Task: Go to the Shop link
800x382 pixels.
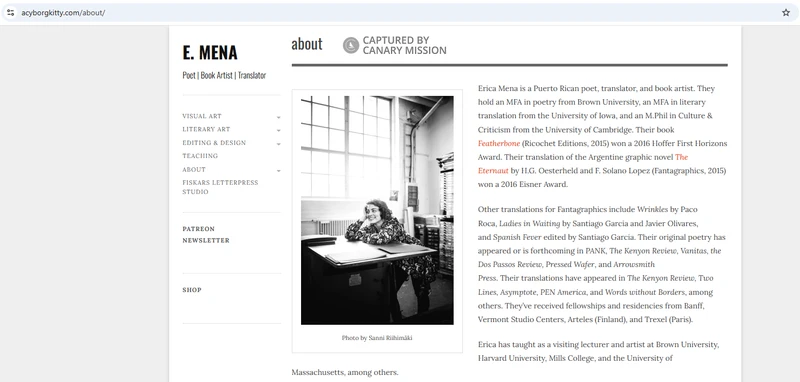Action: pos(192,290)
